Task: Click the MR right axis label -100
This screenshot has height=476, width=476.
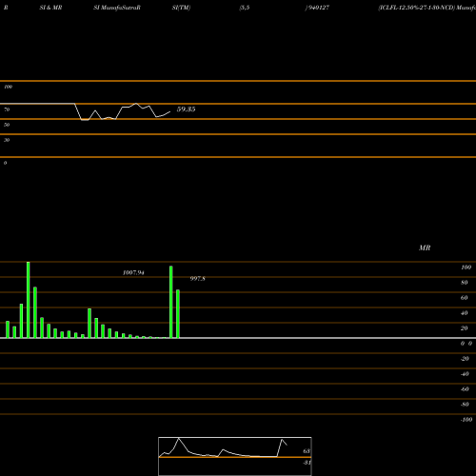Action: coord(466,420)
